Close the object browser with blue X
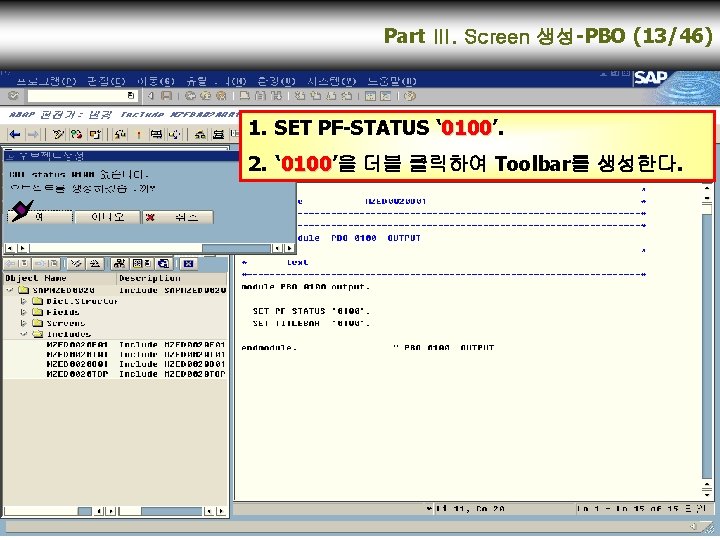The width and height of the screenshot is (720, 540). pos(188,264)
